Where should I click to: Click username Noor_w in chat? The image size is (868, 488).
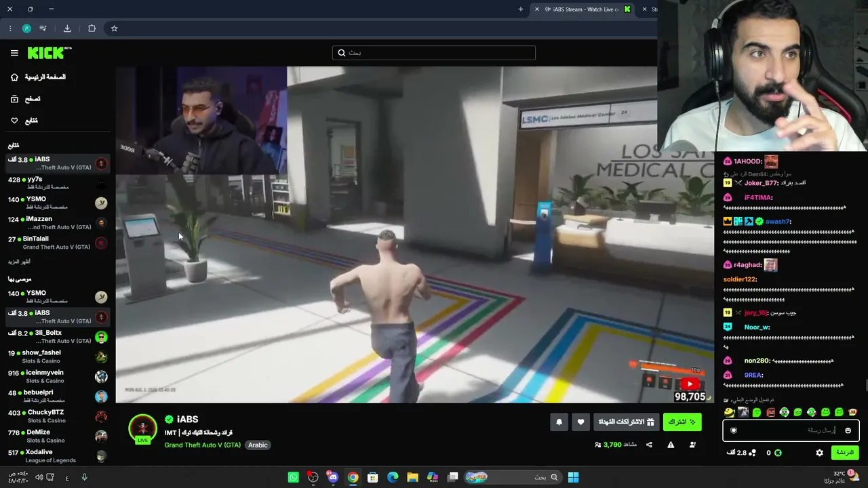pos(756,327)
